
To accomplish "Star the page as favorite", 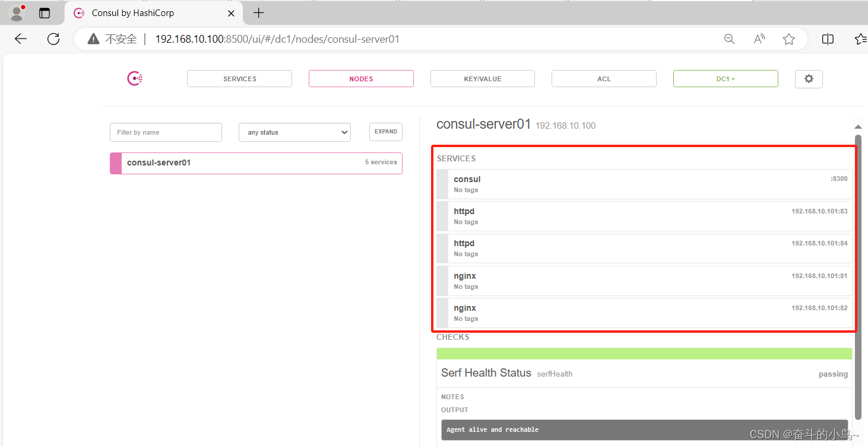I will pos(788,39).
